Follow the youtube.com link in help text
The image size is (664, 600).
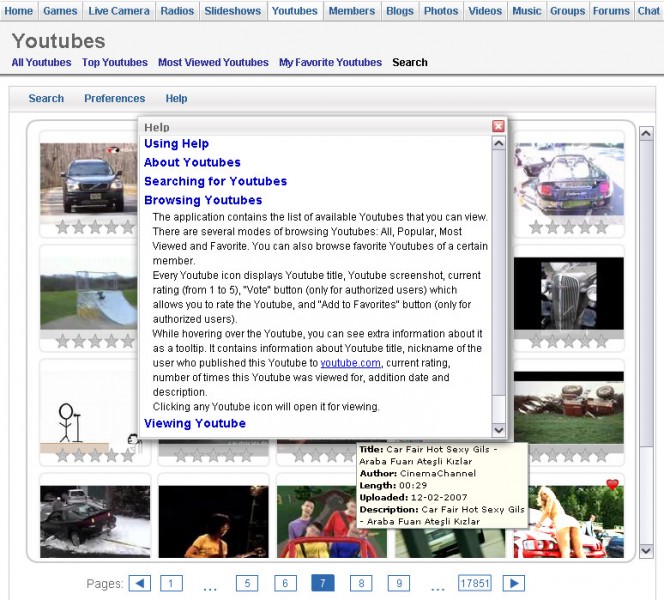(350, 363)
